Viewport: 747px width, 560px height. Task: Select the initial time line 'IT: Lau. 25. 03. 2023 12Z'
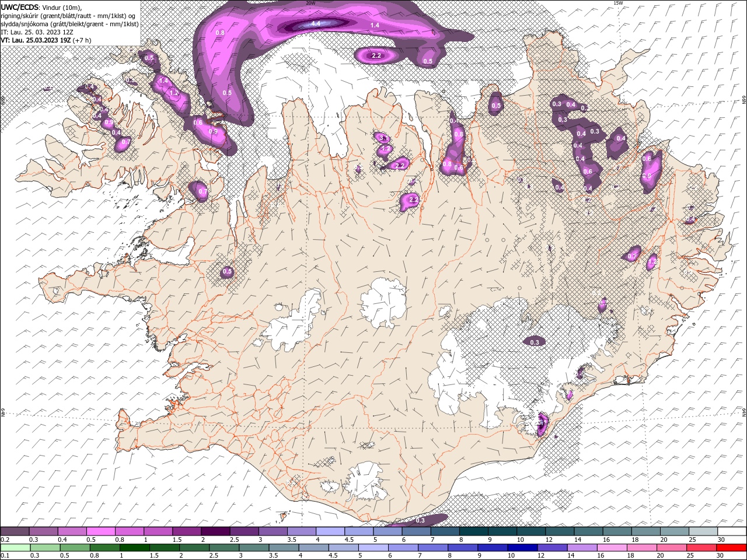(x=37, y=32)
